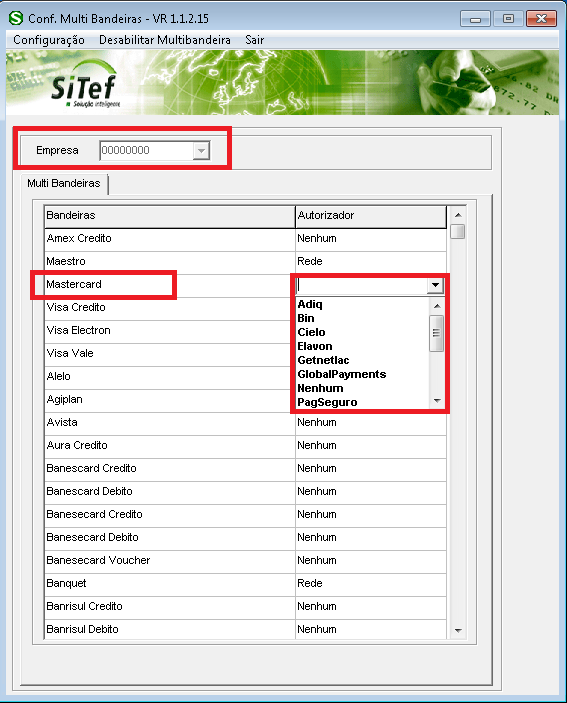
Task: Click Rede authorizer for Maestro
Action: click(x=371, y=261)
